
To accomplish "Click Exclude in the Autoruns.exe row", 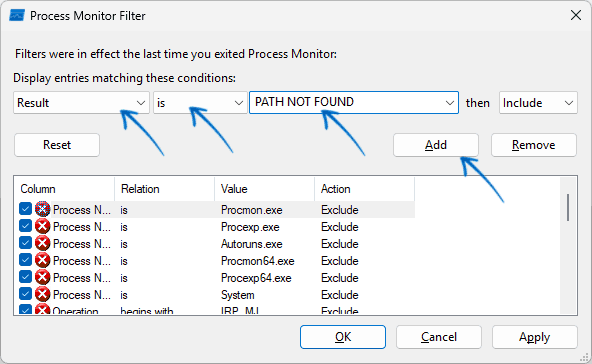I will coord(339,244).
